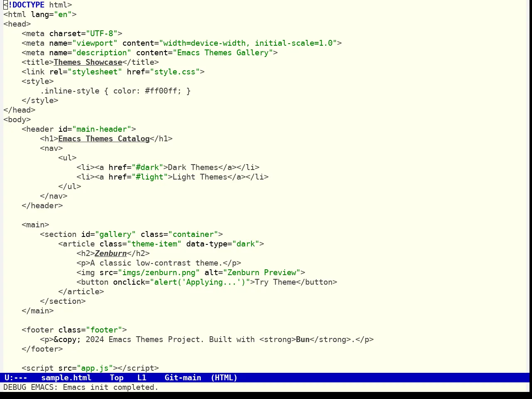The image size is (532, 399).
Task: Click the '<body>' opening tag
Action: coord(17,120)
